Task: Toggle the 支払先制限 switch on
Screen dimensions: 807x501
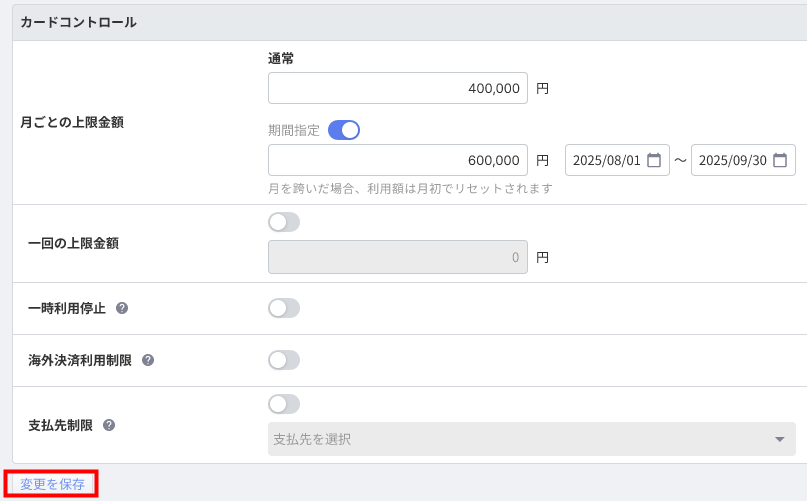Action: (x=284, y=404)
